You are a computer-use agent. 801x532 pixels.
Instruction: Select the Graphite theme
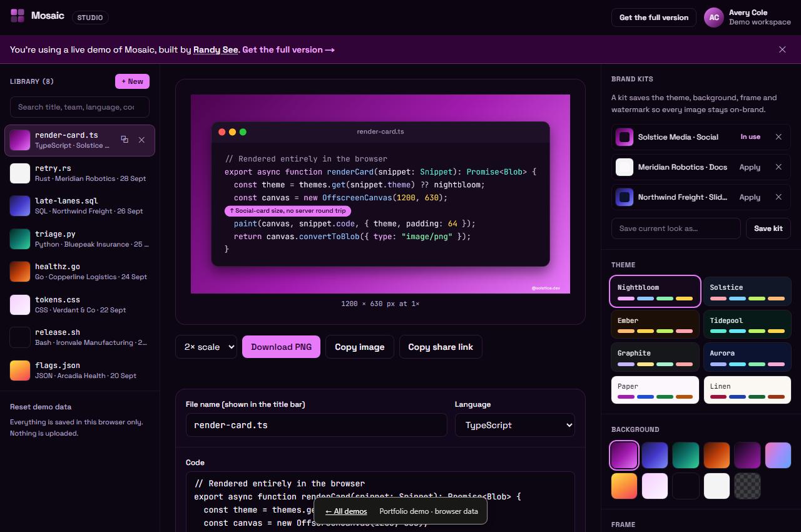point(655,357)
